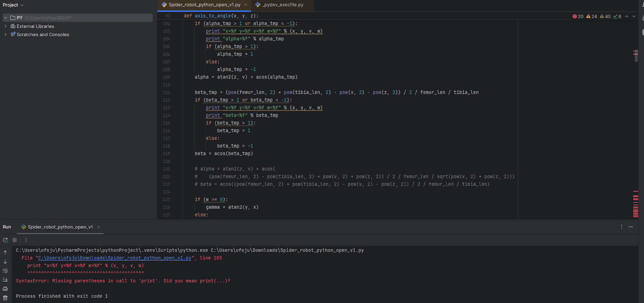The height and width of the screenshot is (303, 644).
Task: Select PY project root folder
Action: 78,18
